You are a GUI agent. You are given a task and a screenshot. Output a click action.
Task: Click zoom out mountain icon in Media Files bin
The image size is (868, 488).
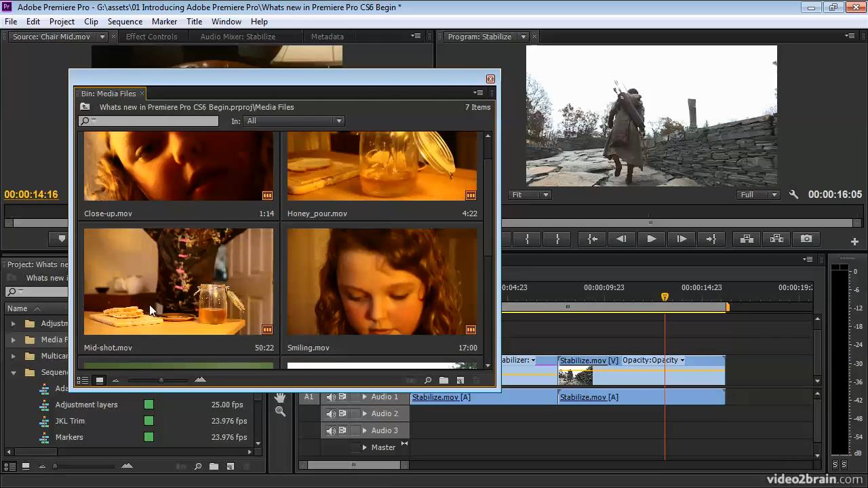coord(115,380)
